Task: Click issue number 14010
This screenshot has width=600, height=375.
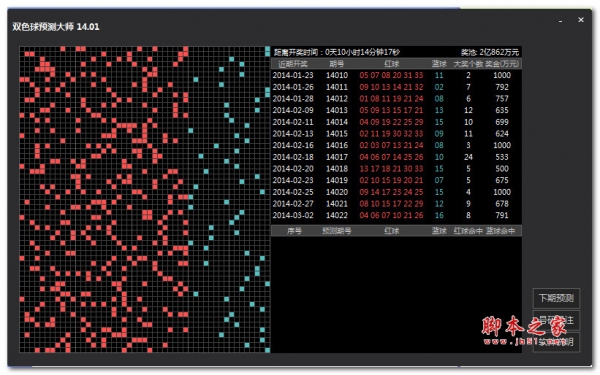Action: click(x=337, y=75)
